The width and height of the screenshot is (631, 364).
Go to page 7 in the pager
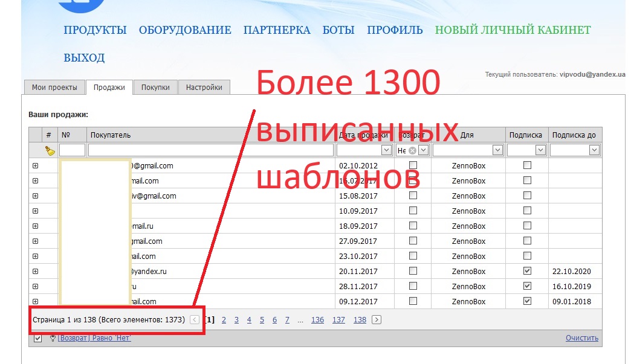pos(287,320)
